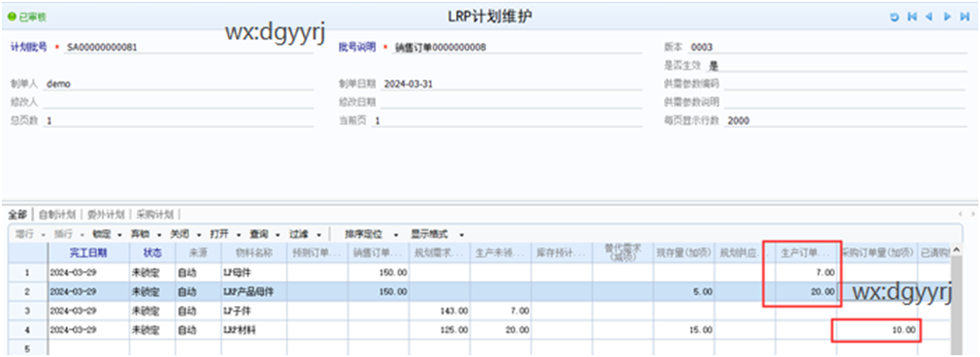Click the 来源 column header
This screenshot has width=980, height=357.
tap(197, 253)
